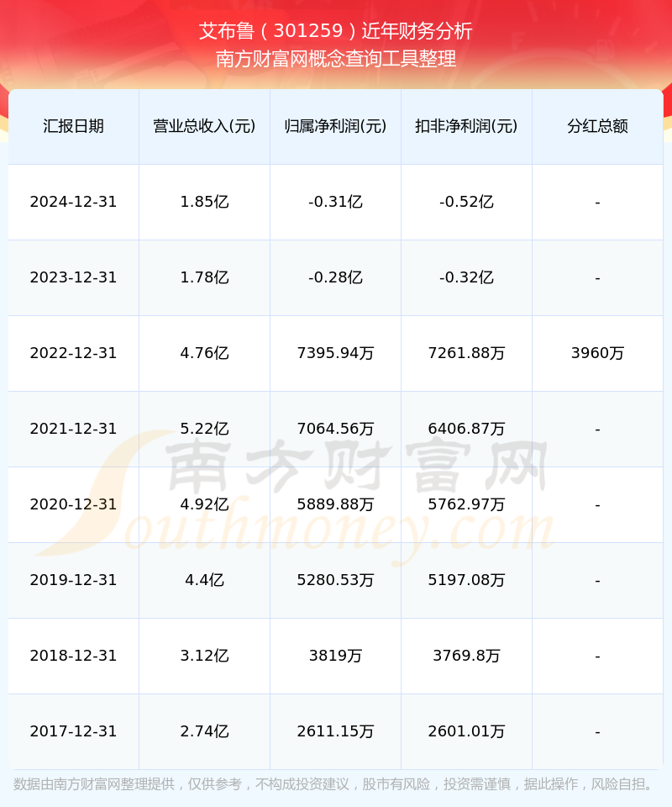Select the 2022-12-31 date cell
Image resolution: width=672 pixels, height=807 pixels.
74,353
